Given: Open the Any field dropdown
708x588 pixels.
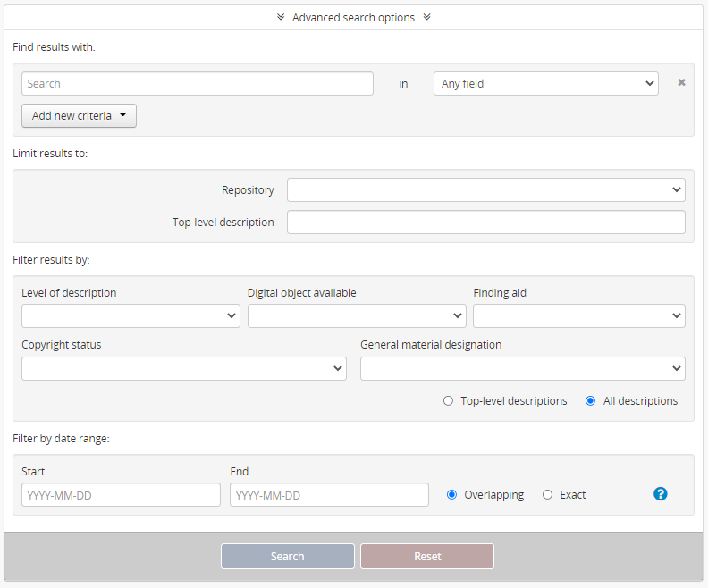Looking at the screenshot, I should [545, 84].
